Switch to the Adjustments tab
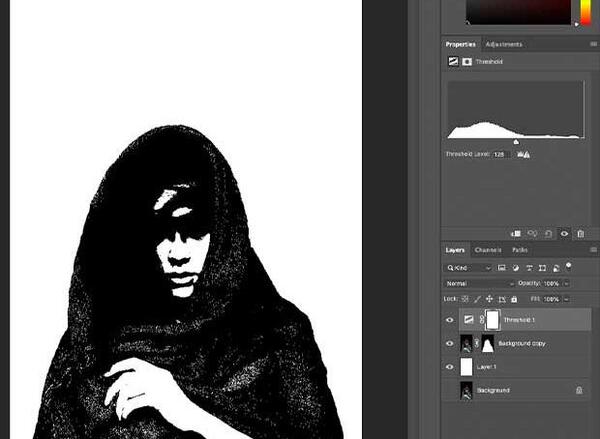 tap(504, 44)
